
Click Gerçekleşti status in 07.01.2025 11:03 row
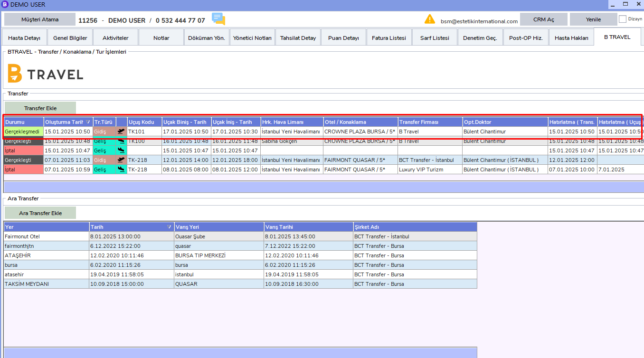pos(24,160)
